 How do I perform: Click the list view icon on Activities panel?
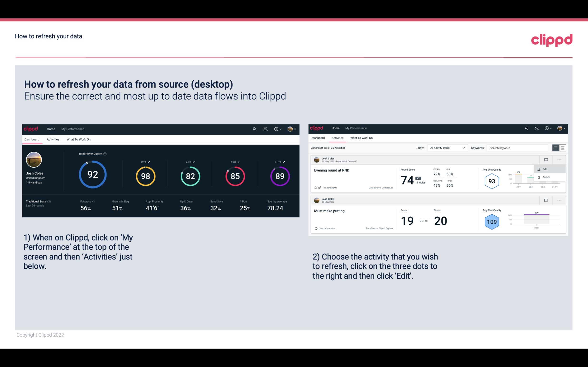[x=556, y=148]
